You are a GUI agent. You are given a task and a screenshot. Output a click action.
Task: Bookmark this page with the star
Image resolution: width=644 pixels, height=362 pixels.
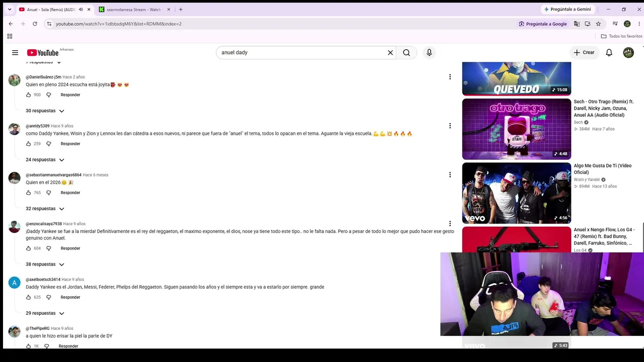point(598,24)
